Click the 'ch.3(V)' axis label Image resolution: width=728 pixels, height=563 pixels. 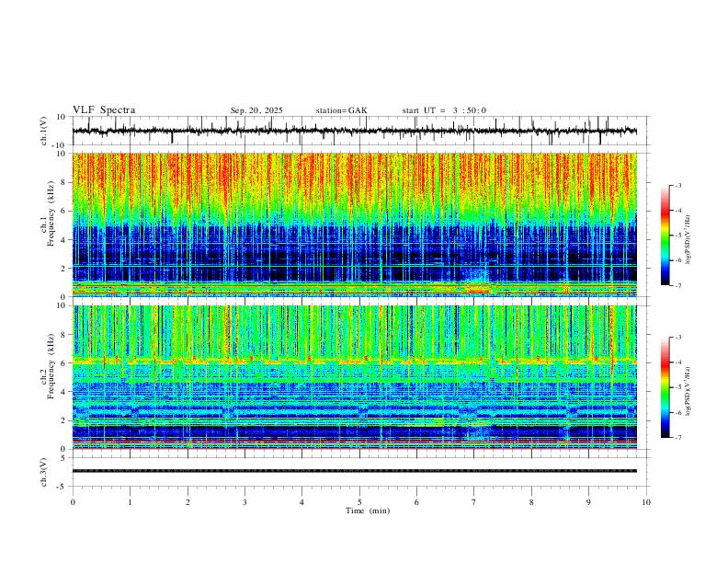[44, 472]
